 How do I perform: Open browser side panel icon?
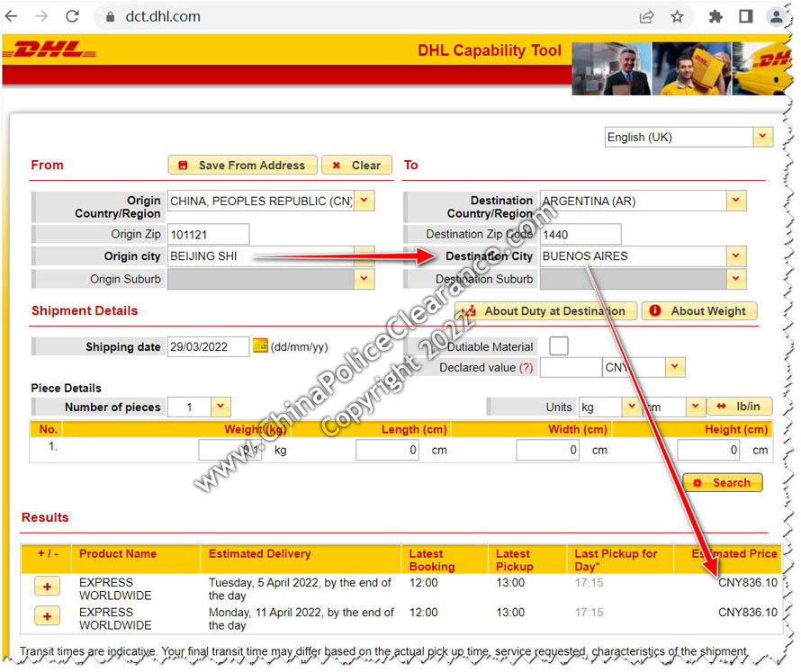(746, 17)
